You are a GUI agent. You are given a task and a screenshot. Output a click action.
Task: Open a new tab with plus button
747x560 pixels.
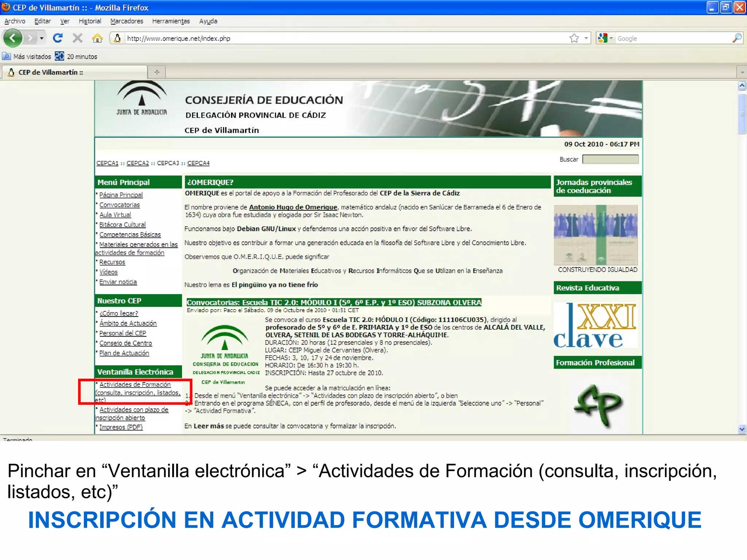pyautogui.click(x=157, y=72)
